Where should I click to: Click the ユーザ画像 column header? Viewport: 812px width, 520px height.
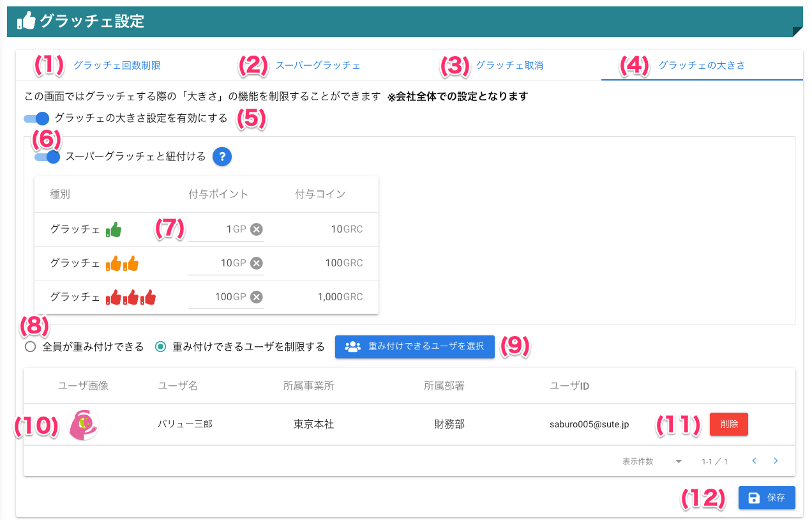83,386
